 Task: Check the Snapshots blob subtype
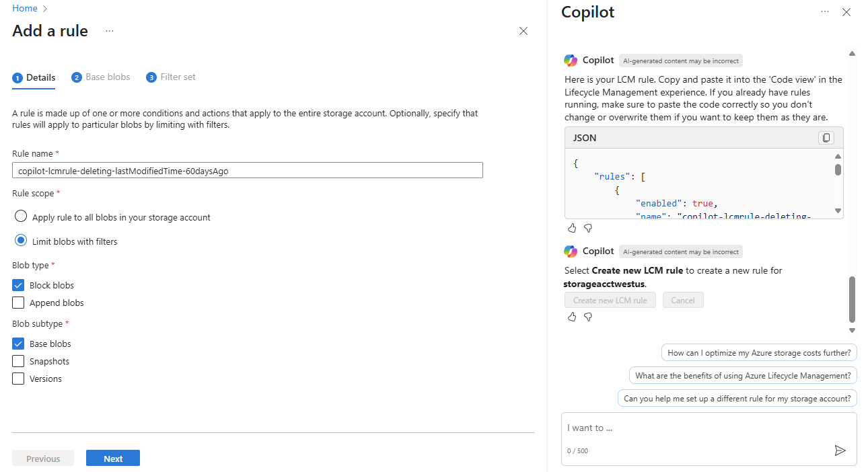tap(19, 361)
